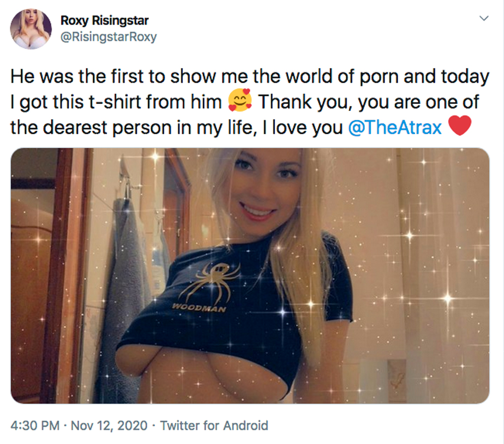Open the tweet options chevron menu
The width and height of the screenshot is (504, 444).
tap(484, 19)
